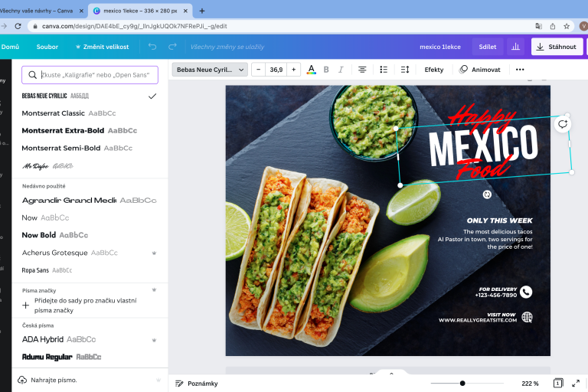The image size is (588, 392).
Task: Click the text alignment icon
Action: point(362,70)
